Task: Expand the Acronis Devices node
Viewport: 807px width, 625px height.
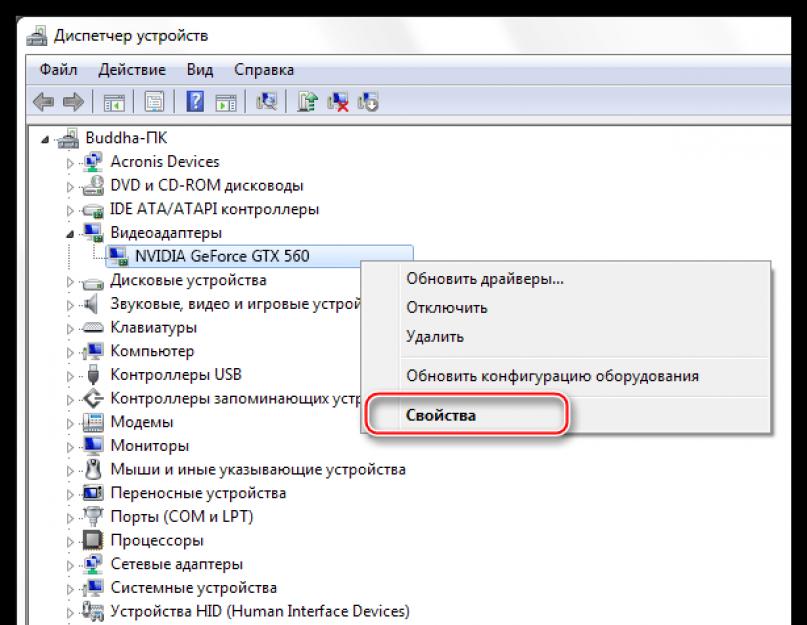Action: pos(70,163)
